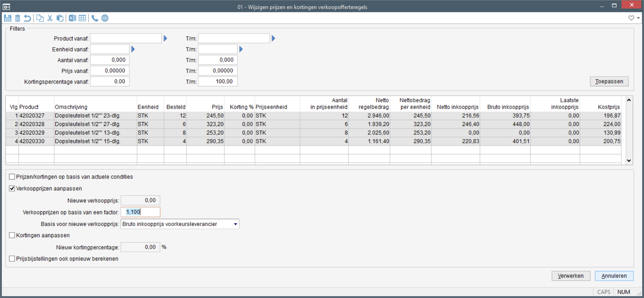This screenshot has width=644, height=298.
Task: Click the Undo arrow icon
Action: click(x=27, y=18)
